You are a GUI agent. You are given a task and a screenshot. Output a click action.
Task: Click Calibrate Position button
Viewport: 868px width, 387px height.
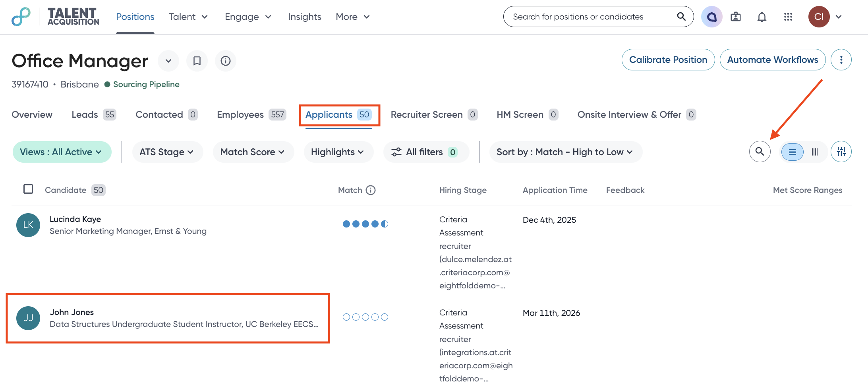click(x=668, y=60)
